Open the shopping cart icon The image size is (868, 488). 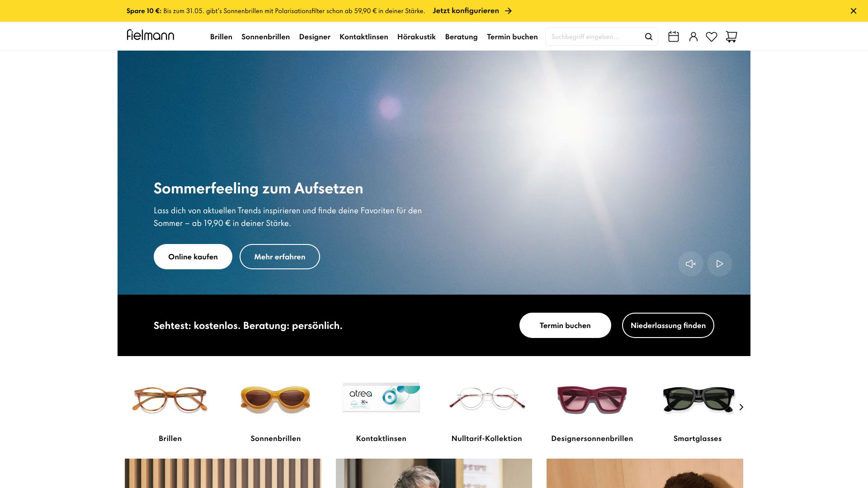point(731,37)
